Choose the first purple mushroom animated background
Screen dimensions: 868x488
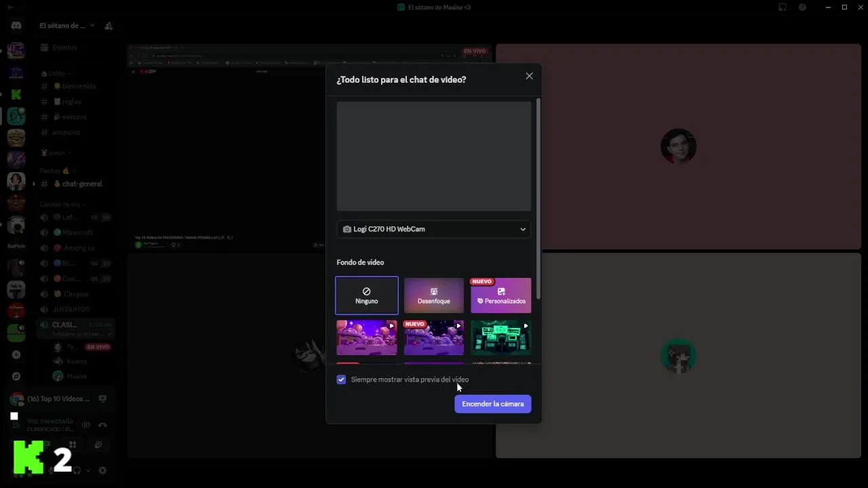pos(367,338)
